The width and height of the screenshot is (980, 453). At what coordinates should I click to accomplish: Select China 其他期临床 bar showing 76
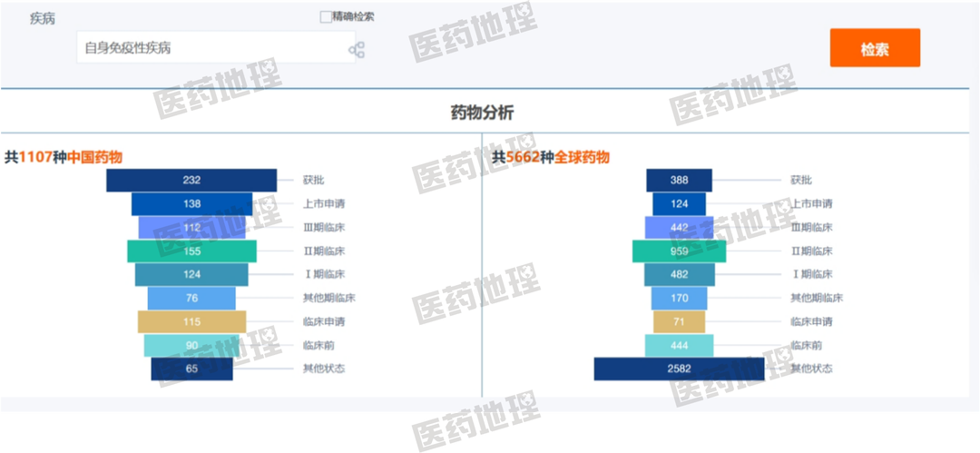coord(191,298)
